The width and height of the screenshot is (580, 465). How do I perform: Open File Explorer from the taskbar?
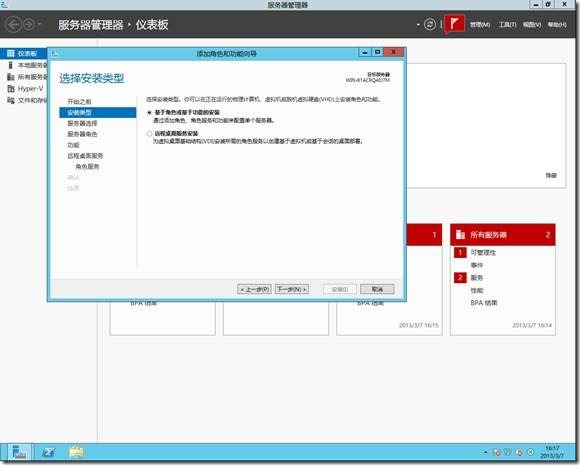(x=76, y=452)
